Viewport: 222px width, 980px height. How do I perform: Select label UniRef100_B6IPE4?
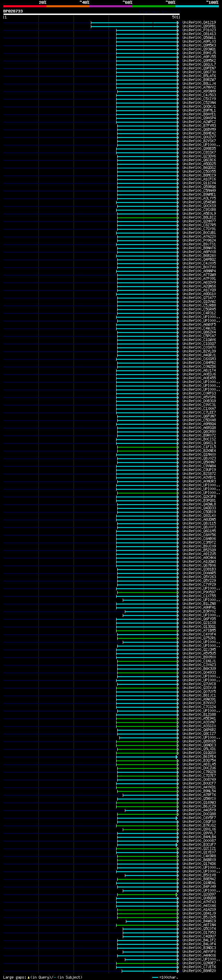pyautogui.click(x=199, y=757)
